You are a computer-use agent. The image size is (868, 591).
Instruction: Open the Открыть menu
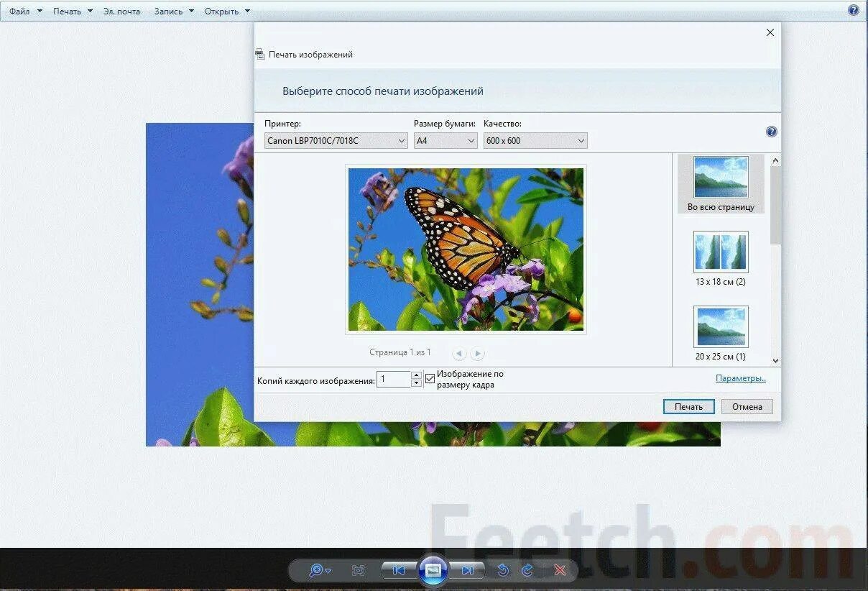click(x=227, y=12)
